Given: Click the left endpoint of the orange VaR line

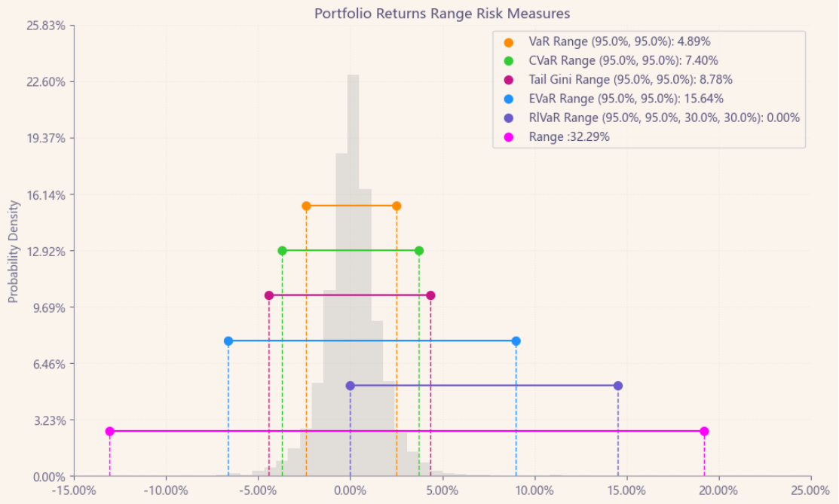Looking at the screenshot, I should [306, 206].
